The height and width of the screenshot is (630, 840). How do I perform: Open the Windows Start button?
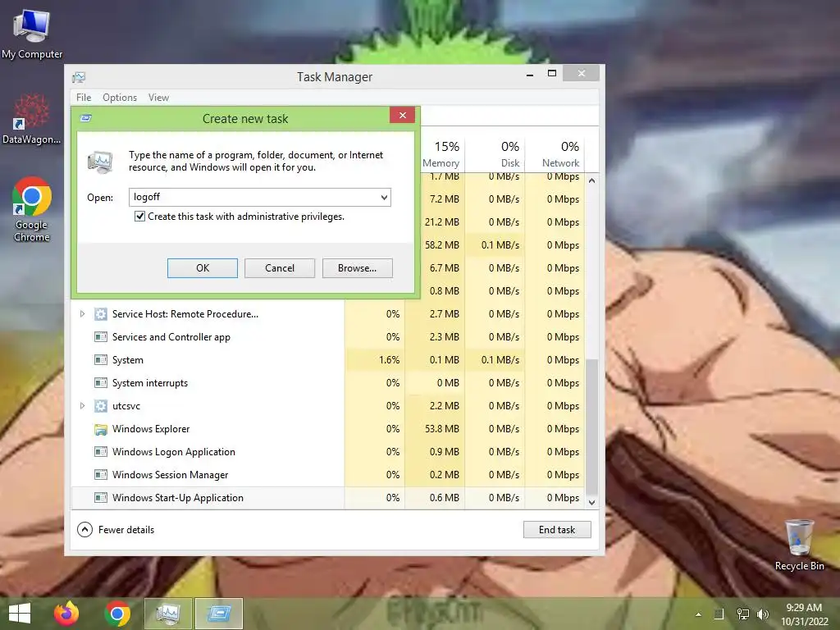point(20,614)
